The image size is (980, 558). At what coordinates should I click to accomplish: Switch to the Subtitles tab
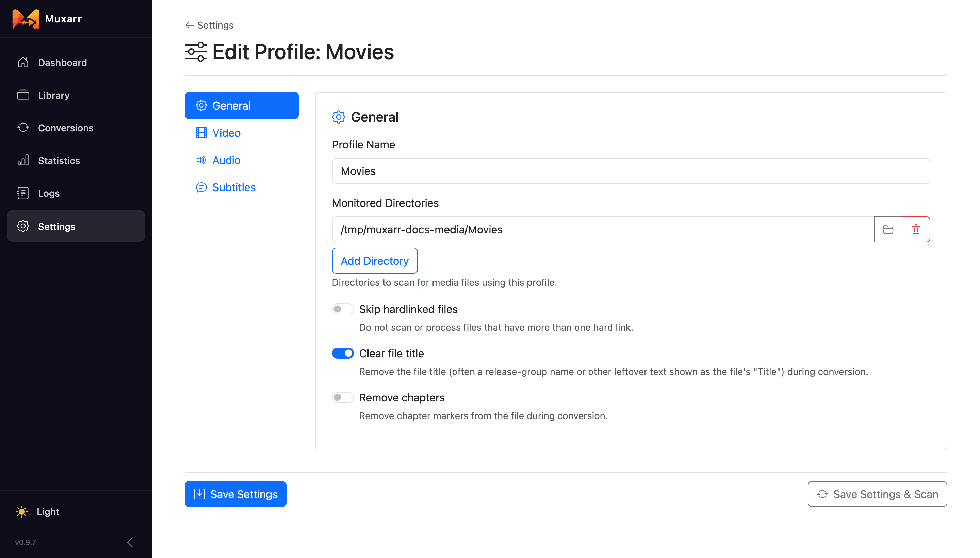click(242, 187)
